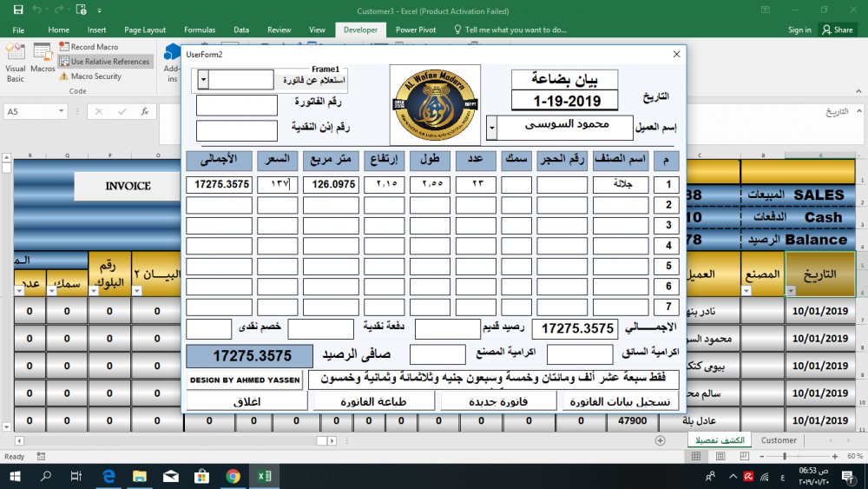Click Tell me what you want to do
This screenshot has height=489, width=868.
click(510, 30)
